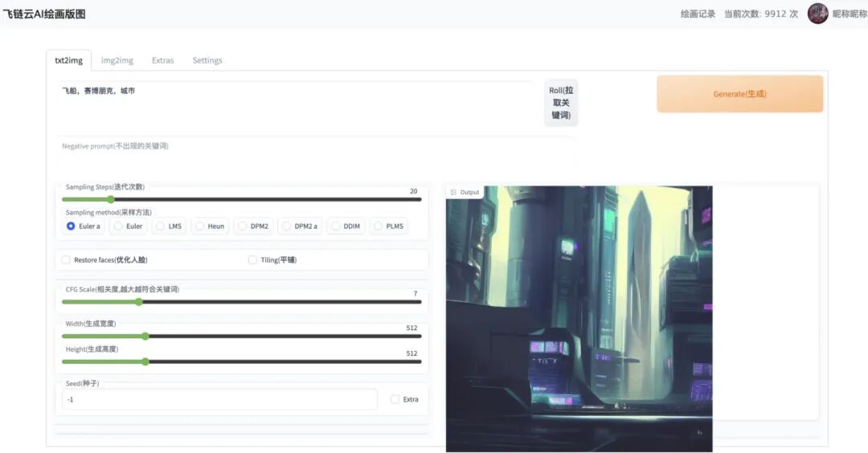Viewport: 868px width, 453px height.
Task: Click the Roll keyword button
Action: (561, 103)
